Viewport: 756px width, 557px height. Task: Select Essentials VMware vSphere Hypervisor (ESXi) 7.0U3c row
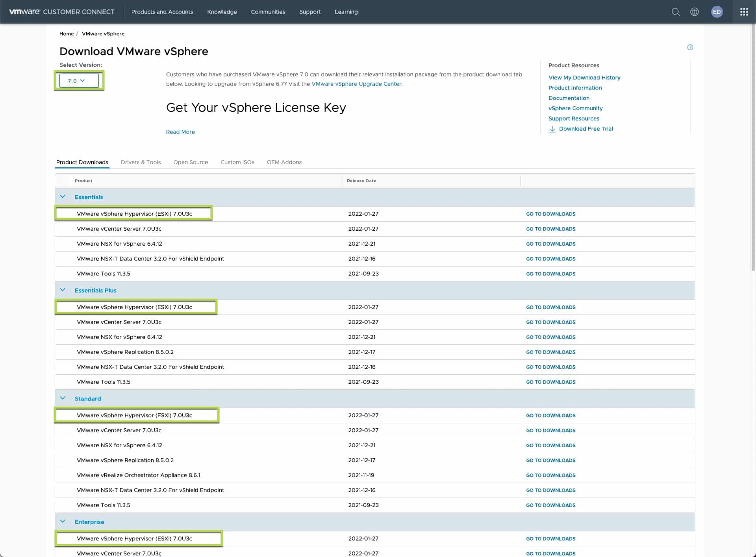pyautogui.click(x=375, y=214)
